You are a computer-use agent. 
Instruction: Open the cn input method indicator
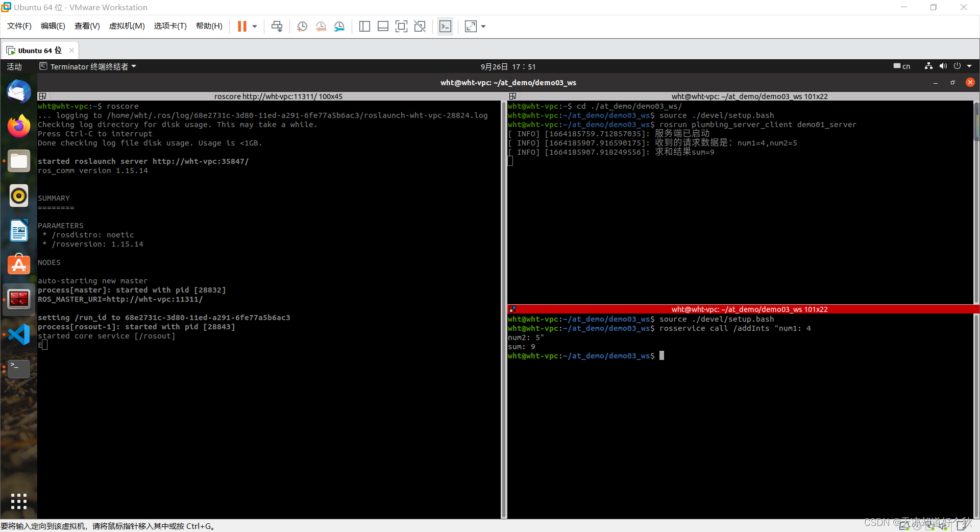902,66
